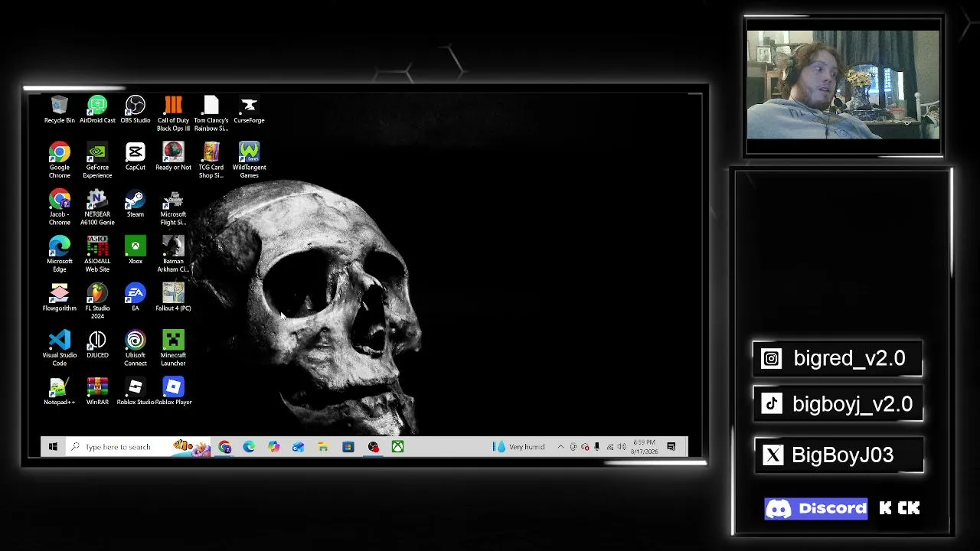This screenshot has height=551, width=980.
Task: Select the WinRAR desktop icon
Action: [97, 391]
